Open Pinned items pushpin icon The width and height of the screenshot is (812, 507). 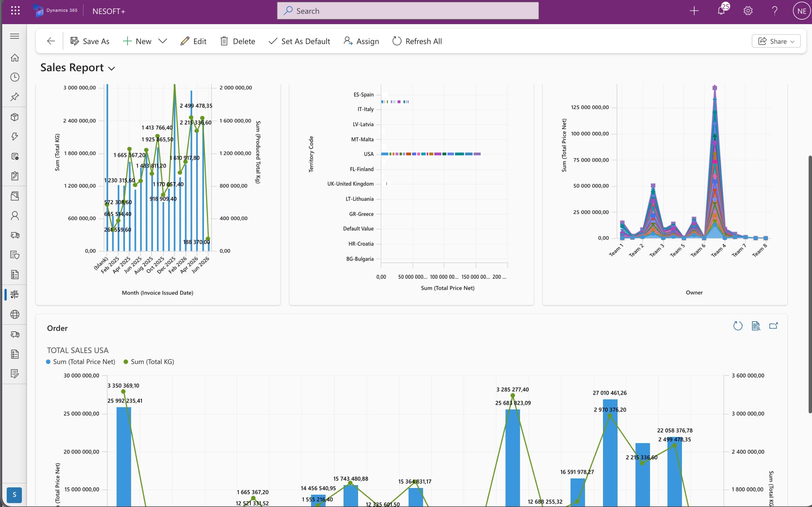point(14,97)
